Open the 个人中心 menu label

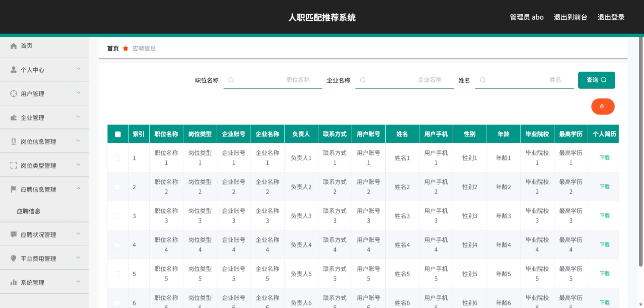point(33,70)
